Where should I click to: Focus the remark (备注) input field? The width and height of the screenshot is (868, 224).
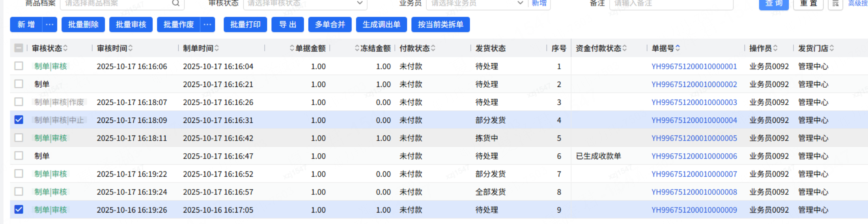[671, 4]
